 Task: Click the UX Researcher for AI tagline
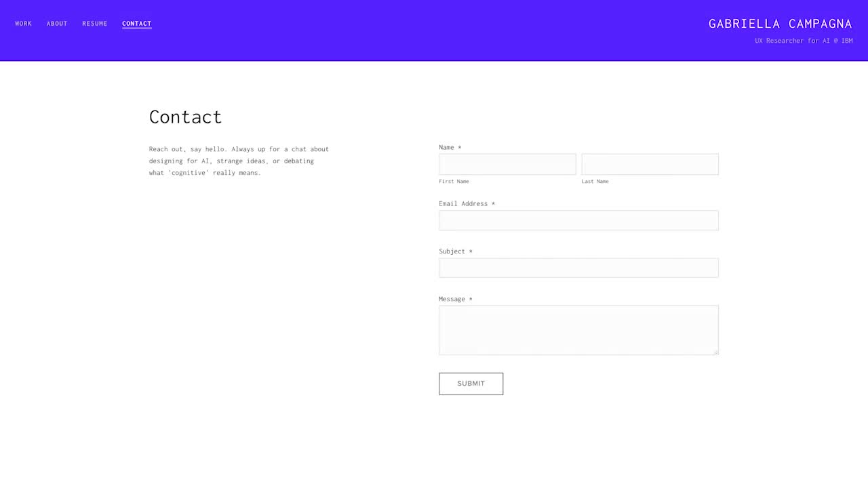click(x=804, y=41)
